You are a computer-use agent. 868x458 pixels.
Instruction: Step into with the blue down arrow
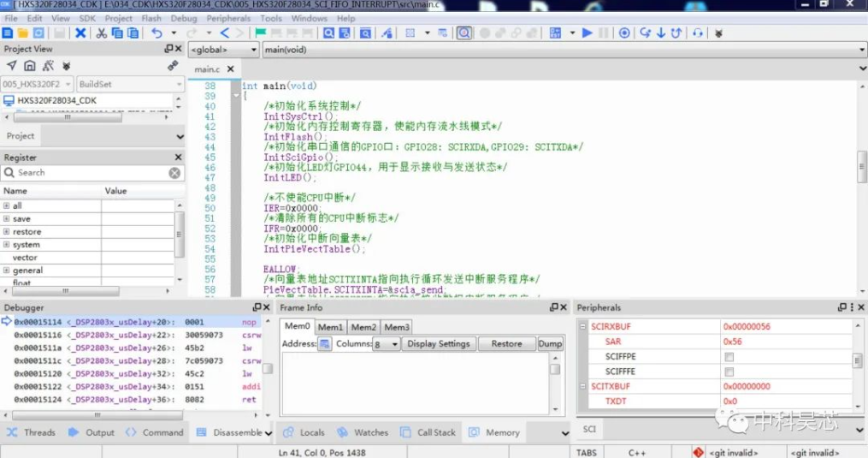661,33
